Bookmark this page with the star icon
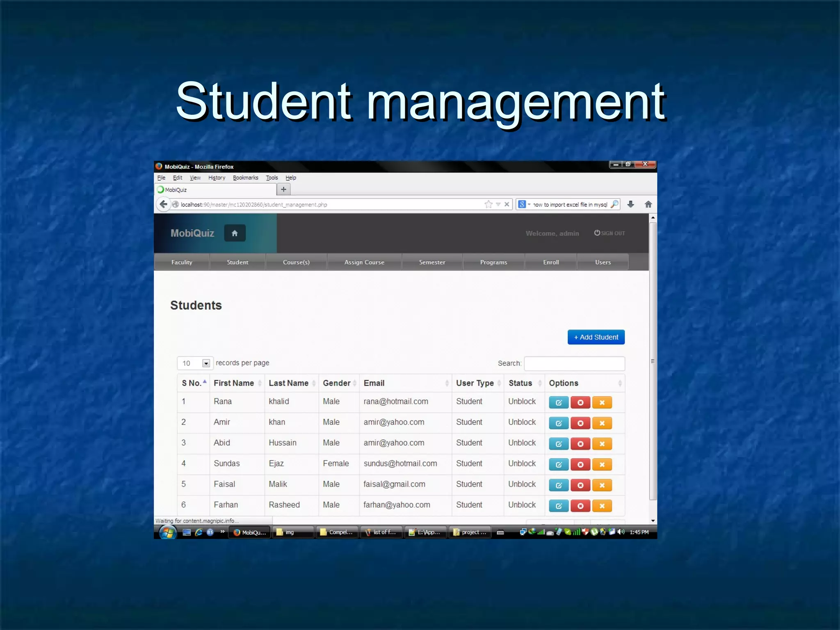The width and height of the screenshot is (840, 630). [x=488, y=204]
